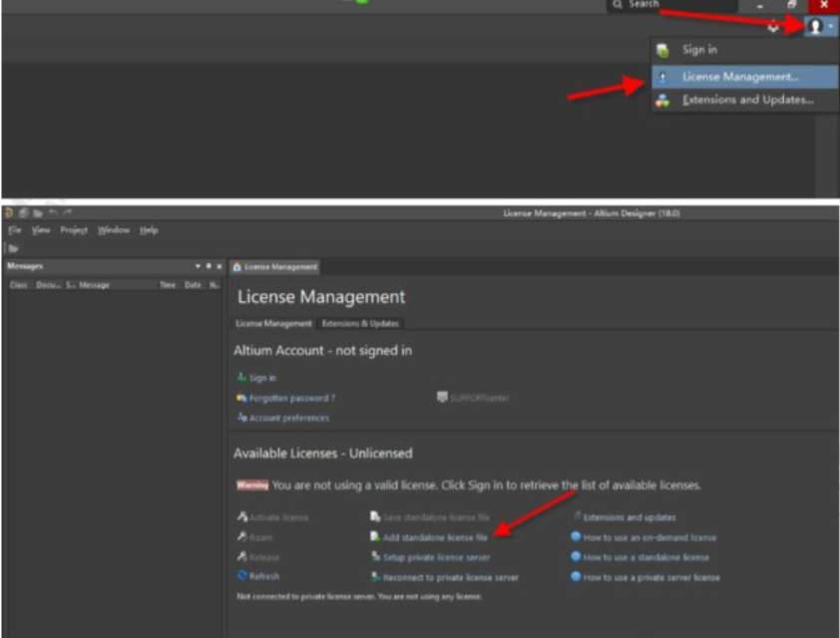
Task: Sort by Message column header
Action: [x=94, y=285]
